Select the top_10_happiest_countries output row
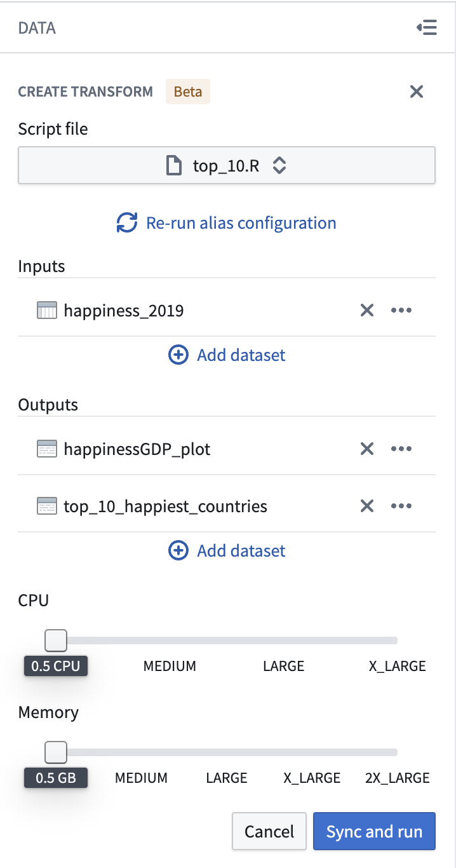 (x=227, y=506)
